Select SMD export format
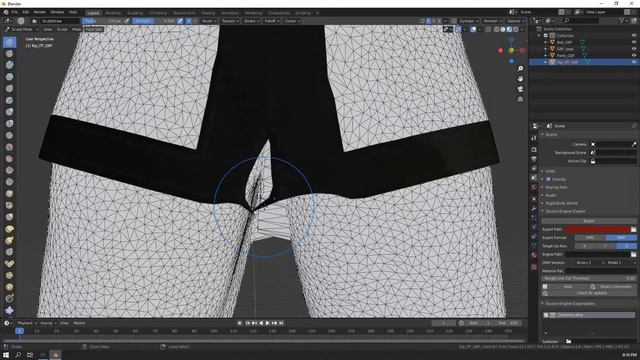 point(590,238)
